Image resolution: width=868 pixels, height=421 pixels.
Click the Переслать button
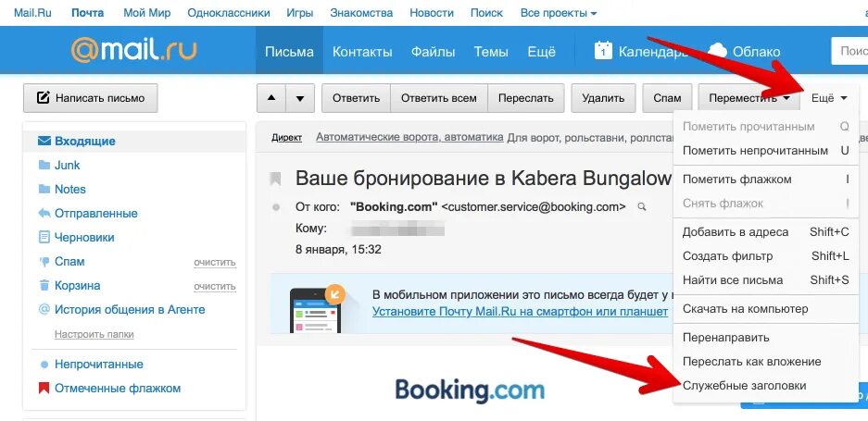(526, 98)
